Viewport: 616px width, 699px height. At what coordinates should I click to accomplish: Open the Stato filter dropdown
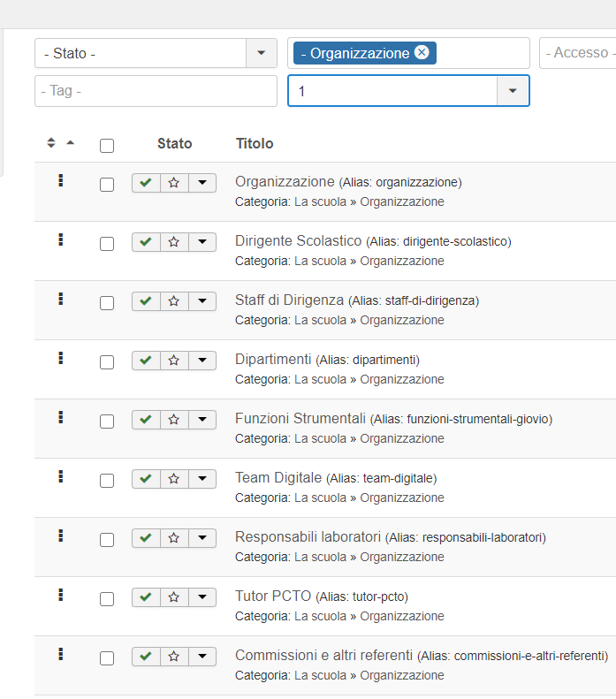pos(156,53)
